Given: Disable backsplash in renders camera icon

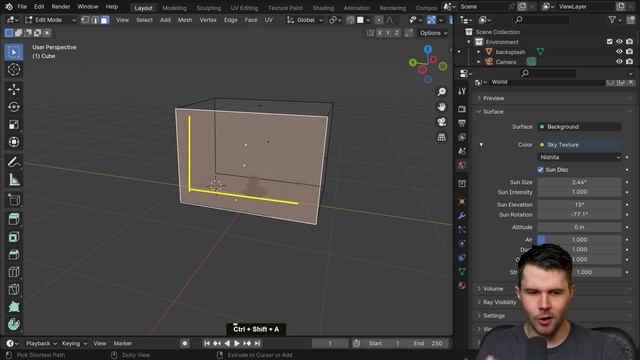Looking at the screenshot, I should pos(629,52).
